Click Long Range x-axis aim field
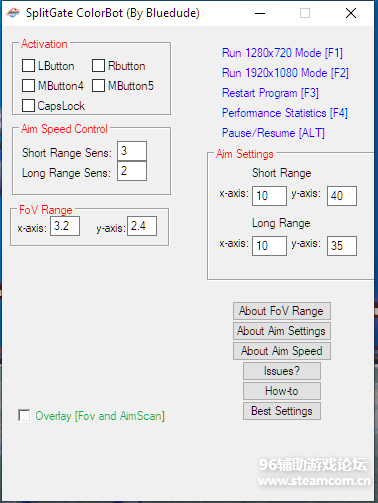Image resolution: width=378 pixels, height=503 pixels. [269, 246]
